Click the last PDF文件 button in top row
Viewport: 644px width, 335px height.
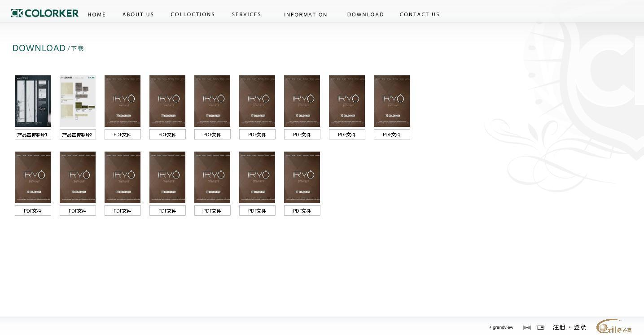tap(392, 135)
